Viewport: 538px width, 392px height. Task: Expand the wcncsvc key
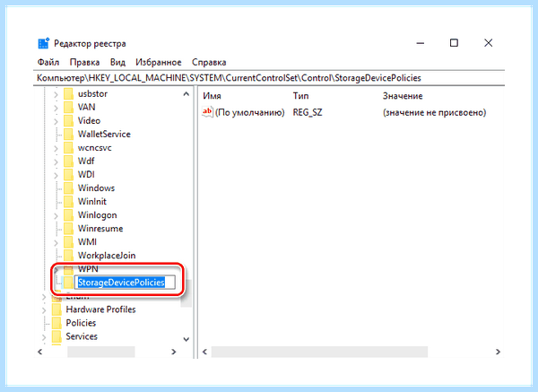pos(56,148)
